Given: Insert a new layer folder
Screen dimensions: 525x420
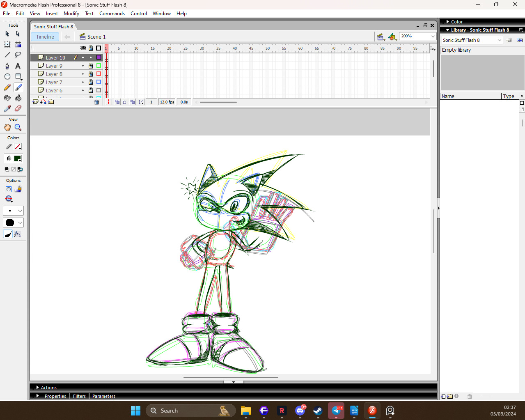Looking at the screenshot, I should tap(51, 102).
